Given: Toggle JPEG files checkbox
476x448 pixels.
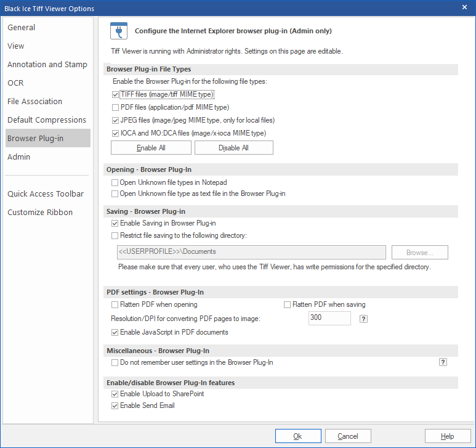Looking at the screenshot, I should pos(115,120).
